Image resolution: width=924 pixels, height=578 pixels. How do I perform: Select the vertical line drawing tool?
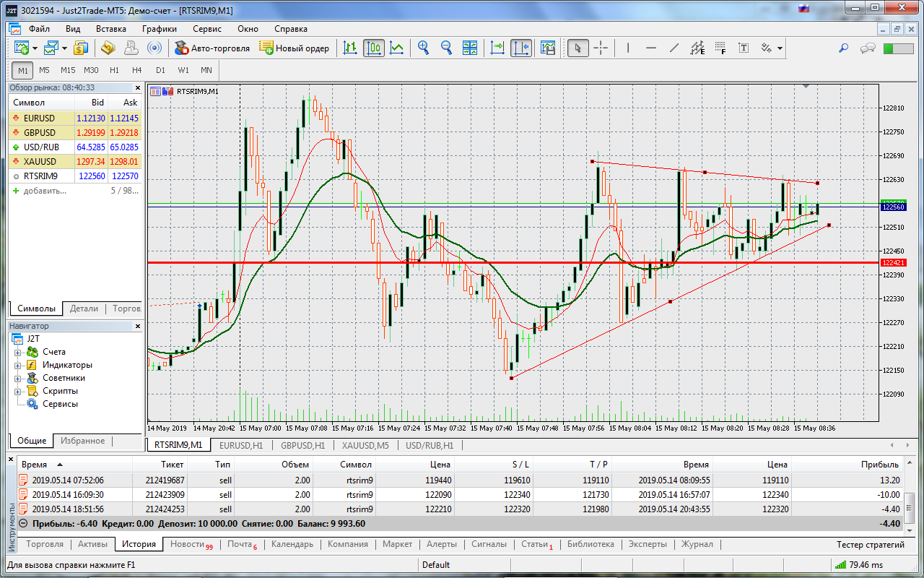628,48
